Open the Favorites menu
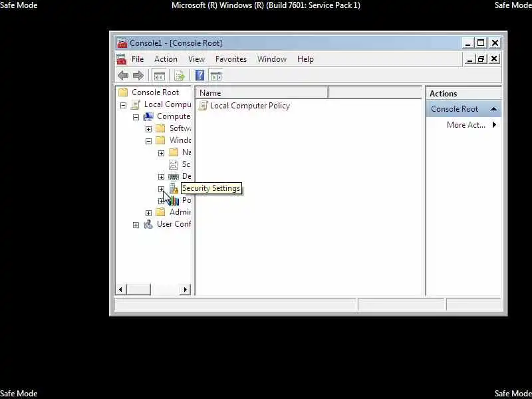 coord(231,59)
